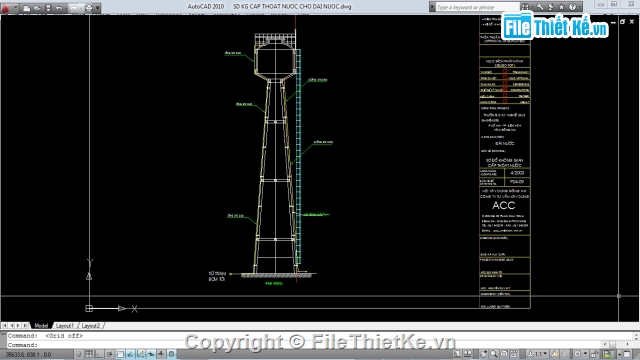Click the Plot printer icon
Screen dimensions: 640x360
click(x=89, y=8)
